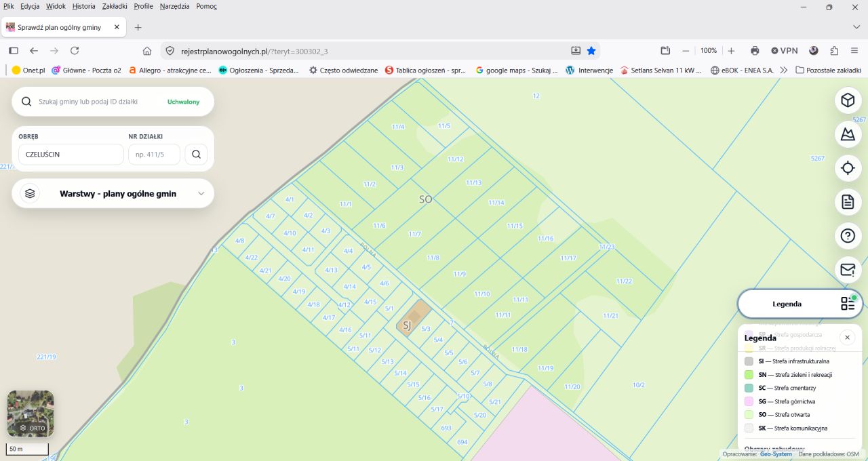Image resolution: width=868 pixels, height=461 pixels.
Task: List all tabs dropdown arrow
Action: coord(856,27)
